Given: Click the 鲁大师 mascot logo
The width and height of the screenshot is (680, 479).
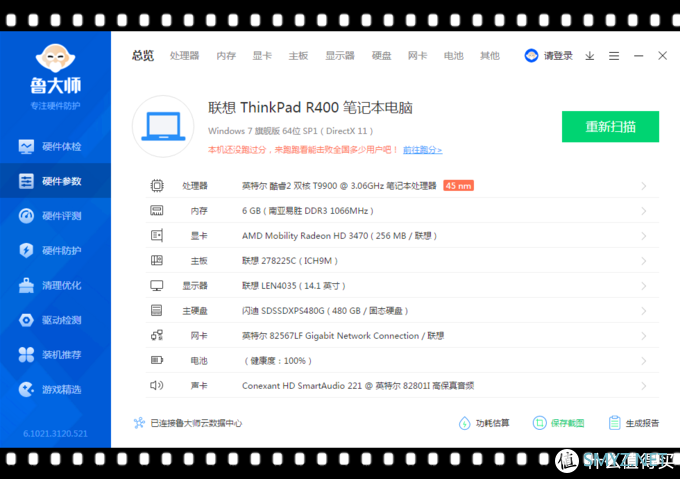Looking at the screenshot, I should (55, 58).
